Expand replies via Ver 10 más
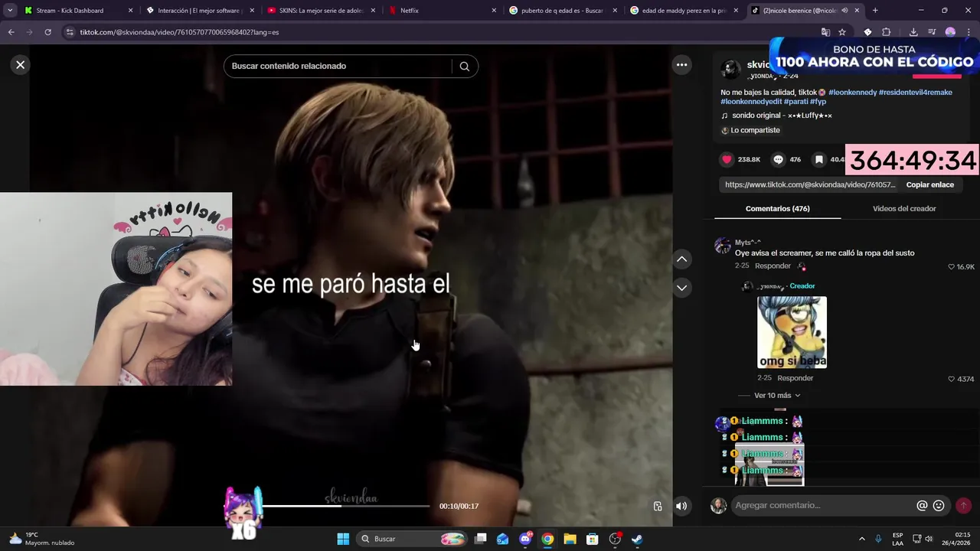Image resolution: width=980 pixels, height=551 pixels. [777, 396]
